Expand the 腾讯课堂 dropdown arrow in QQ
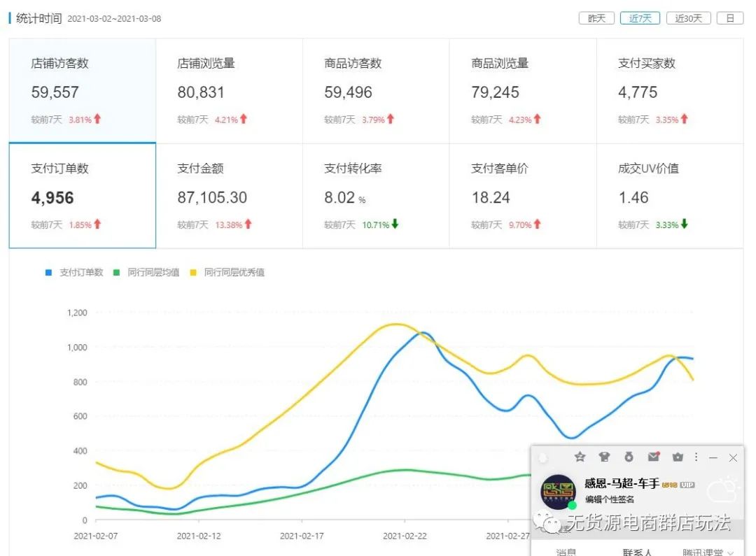756x556 pixels. point(730,553)
